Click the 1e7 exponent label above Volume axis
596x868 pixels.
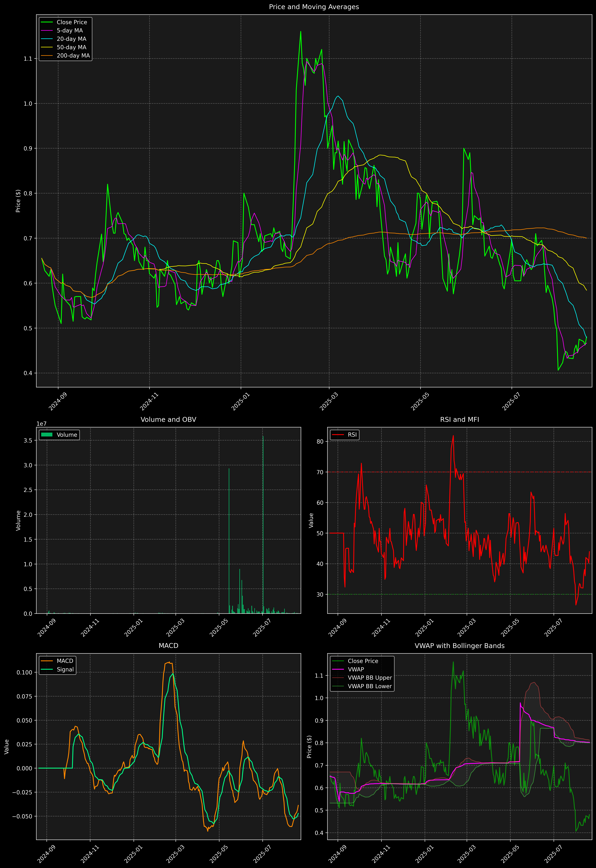[x=41, y=424]
